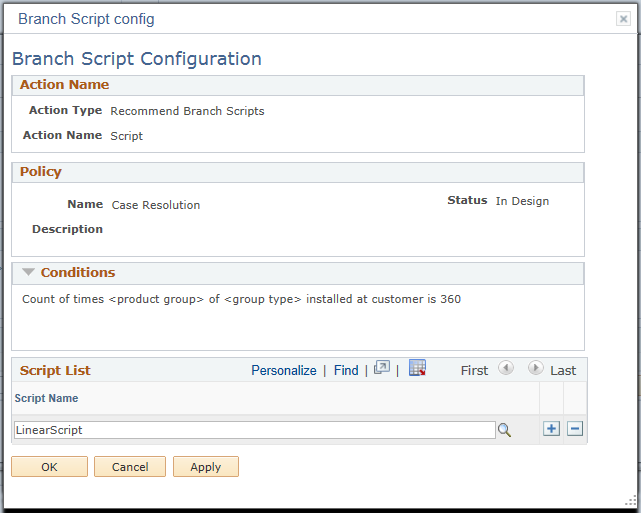Click the Action Name section header

pos(298,85)
